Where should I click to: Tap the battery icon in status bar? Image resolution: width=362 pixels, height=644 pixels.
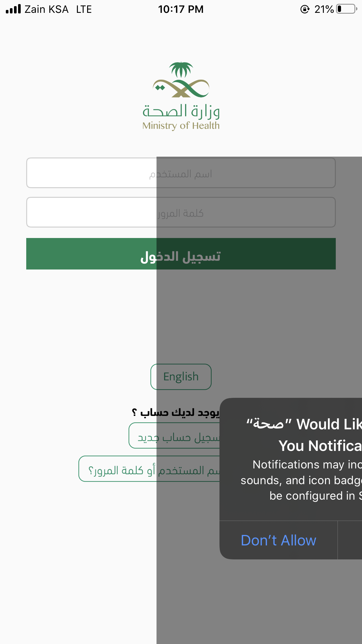347,9
